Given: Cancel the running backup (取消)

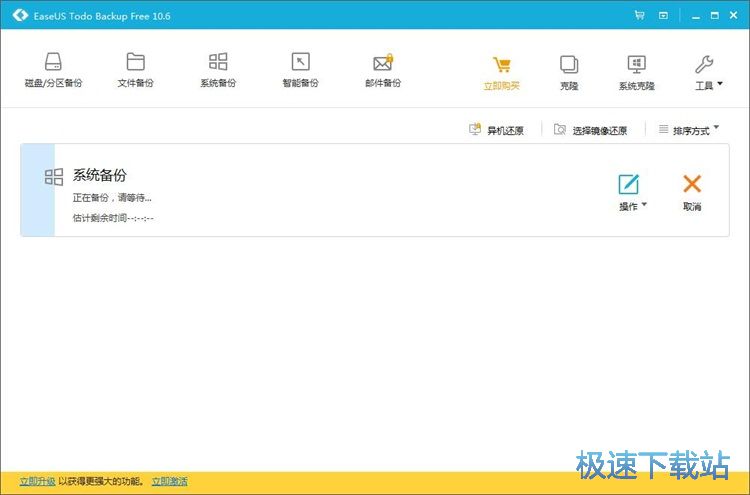Looking at the screenshot, I should [x=692, y=192].
